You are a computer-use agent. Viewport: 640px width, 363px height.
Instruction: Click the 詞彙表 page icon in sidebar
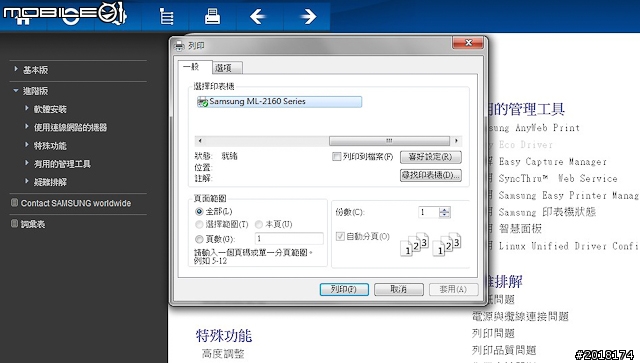tap(14, 224)
